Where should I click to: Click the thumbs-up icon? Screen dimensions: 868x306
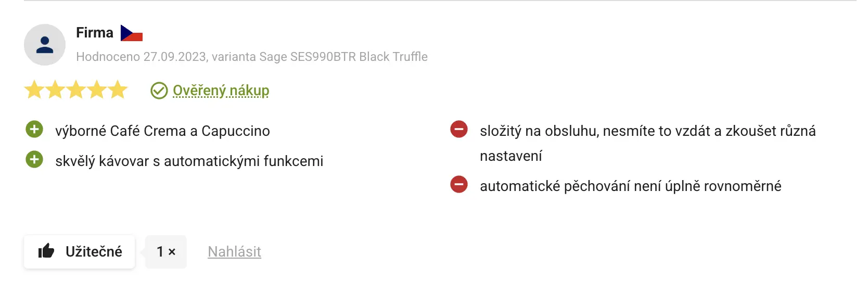click(x=46, y=251)
